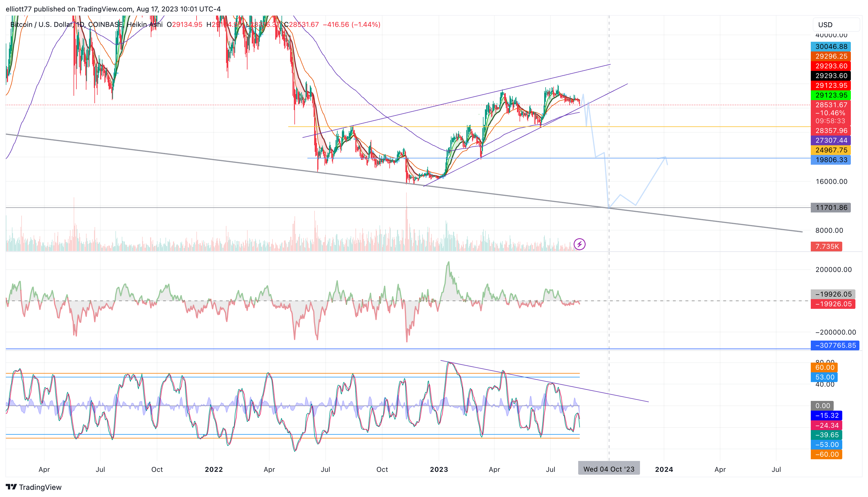Click the 16000.00 price axis label

coord(831,182)
